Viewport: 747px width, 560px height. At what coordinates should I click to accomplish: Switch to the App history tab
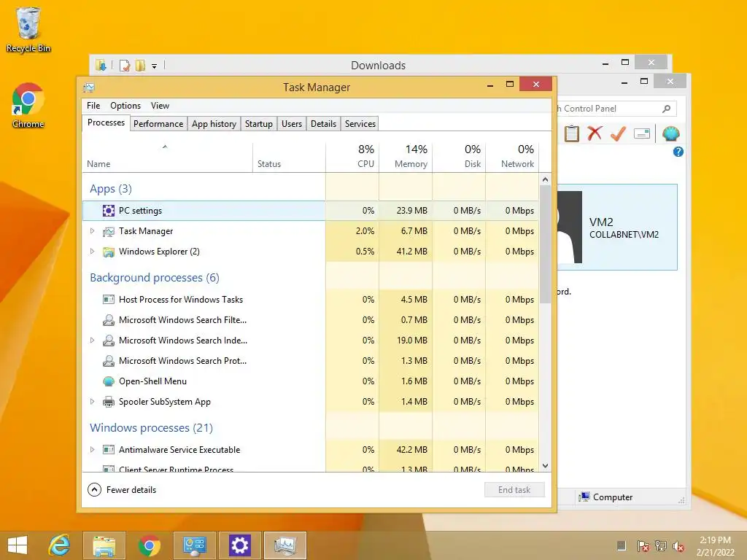tap(214, 124)
